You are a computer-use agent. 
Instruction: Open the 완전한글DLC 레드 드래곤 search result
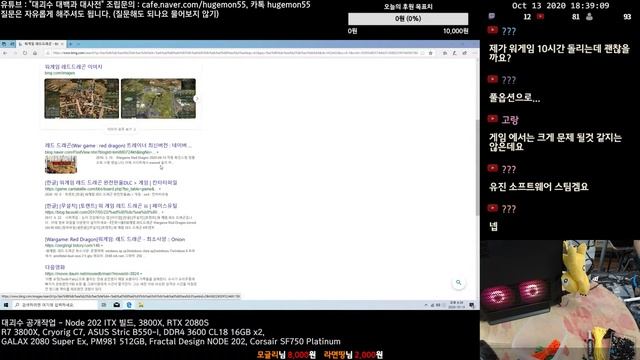pos(111,182)
